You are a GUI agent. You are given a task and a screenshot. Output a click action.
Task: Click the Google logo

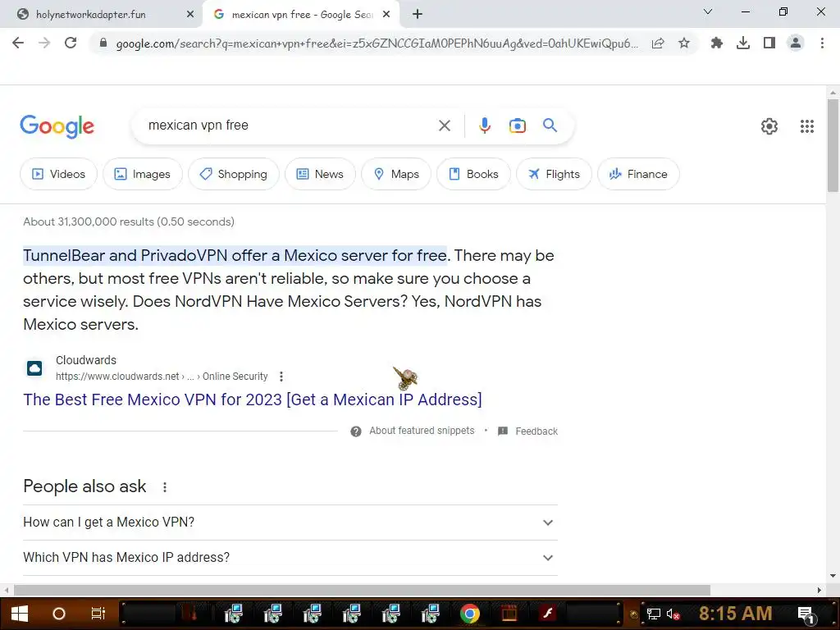tap(57, 126)
